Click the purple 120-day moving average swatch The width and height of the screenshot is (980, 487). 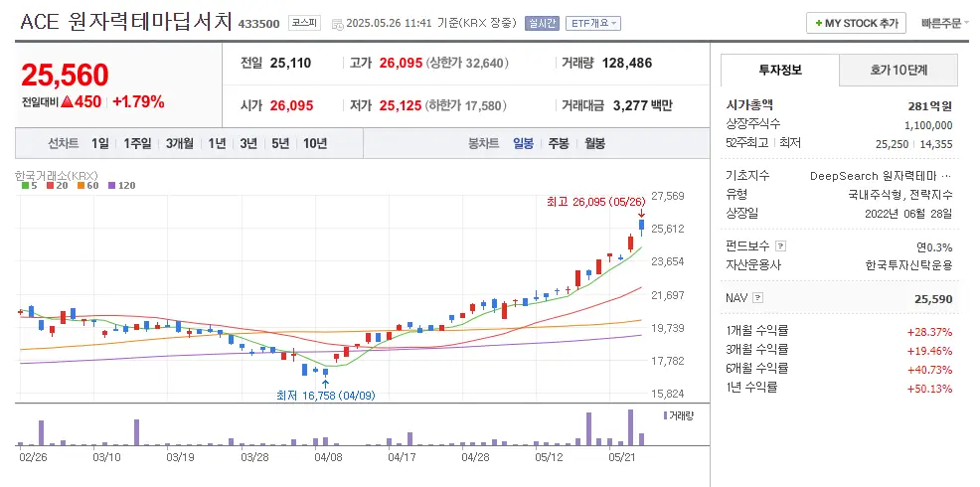tap(111, 185)
